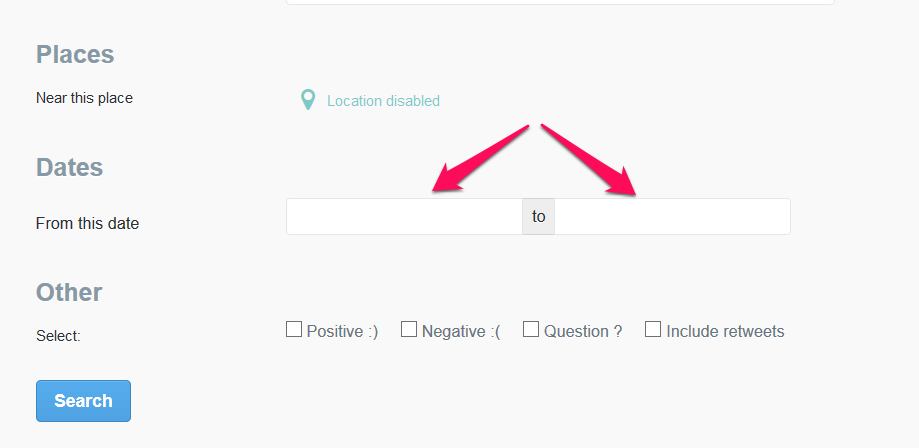Enable the Include retweets checkbox
The height and width of the screenshot is (448, 919).
653,329
